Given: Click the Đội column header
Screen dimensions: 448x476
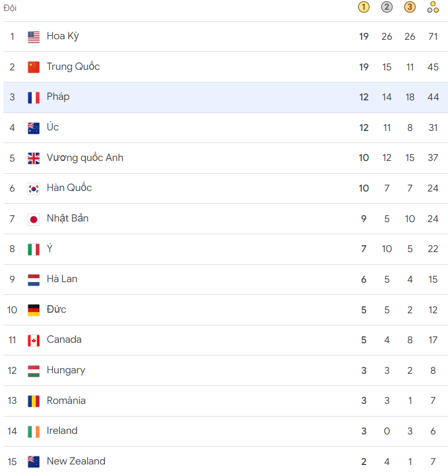Looking at the screenshot, I should pos(10,8).
